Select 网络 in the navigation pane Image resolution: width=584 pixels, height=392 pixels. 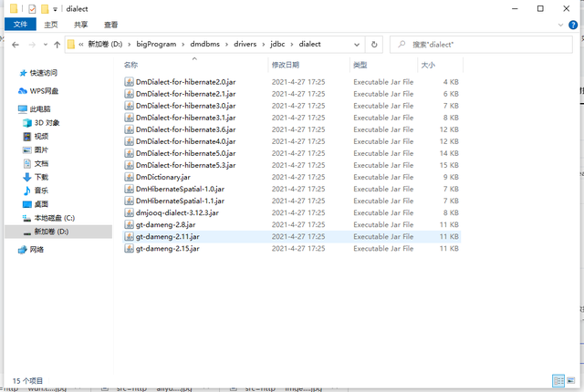[36, 250]
